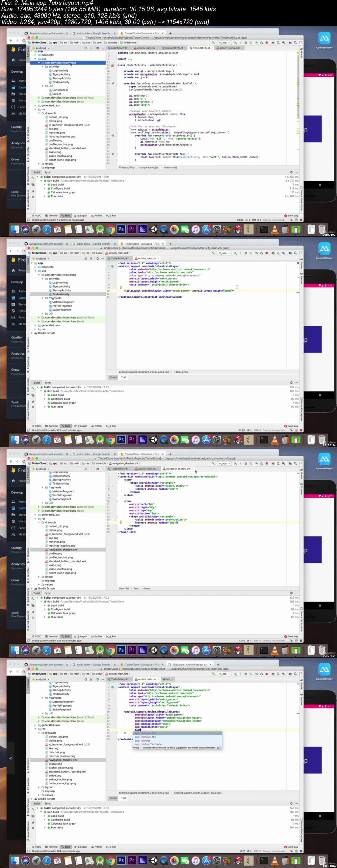Expand Gradle Scripts in the second frame
Viewport: 337px width, 868px height.
coord(32,333)
